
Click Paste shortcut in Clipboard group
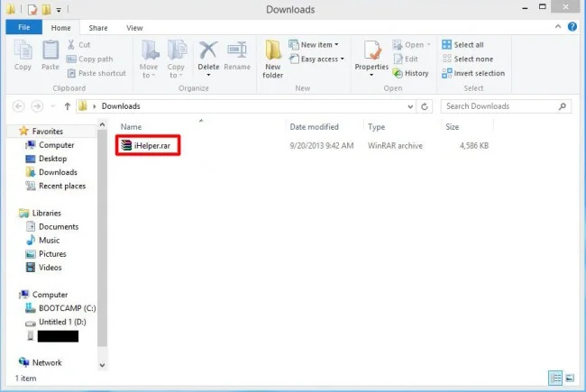[96, 73]
